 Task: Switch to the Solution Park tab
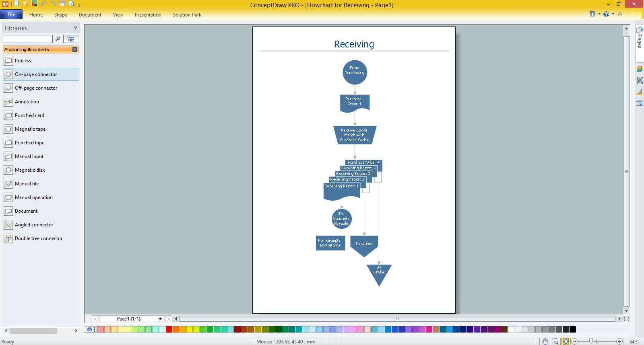(187, 15)
